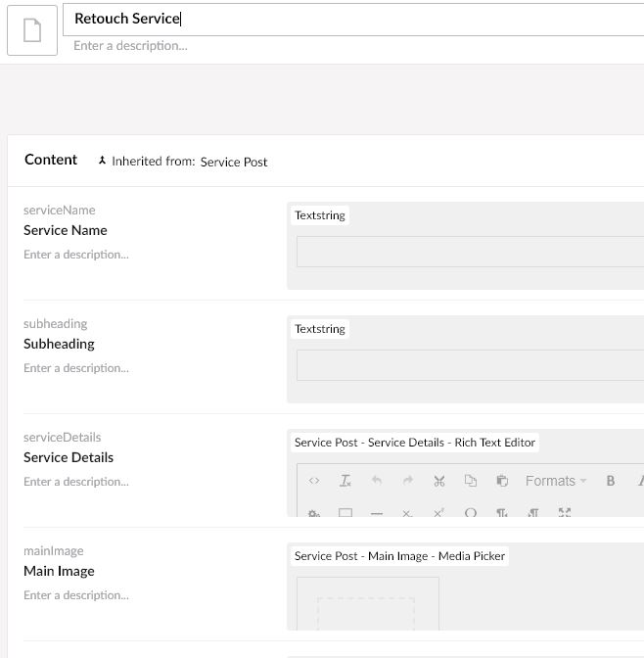Click the document type description field under the name
This screenshot has height=658, width=644.
130,45
